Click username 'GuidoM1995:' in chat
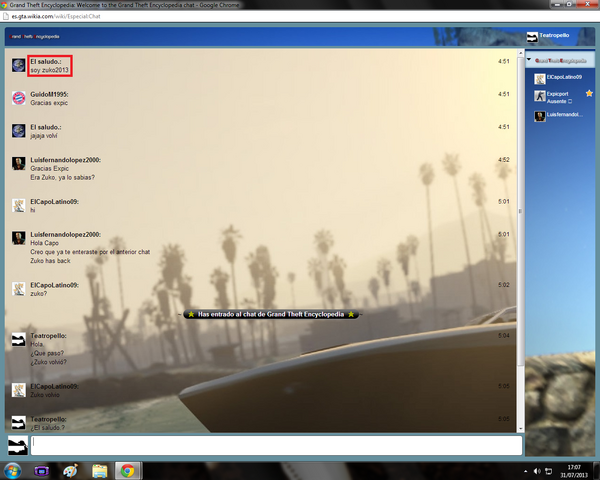Viewport: 600px width, 480px height. (x=49, y=94)
